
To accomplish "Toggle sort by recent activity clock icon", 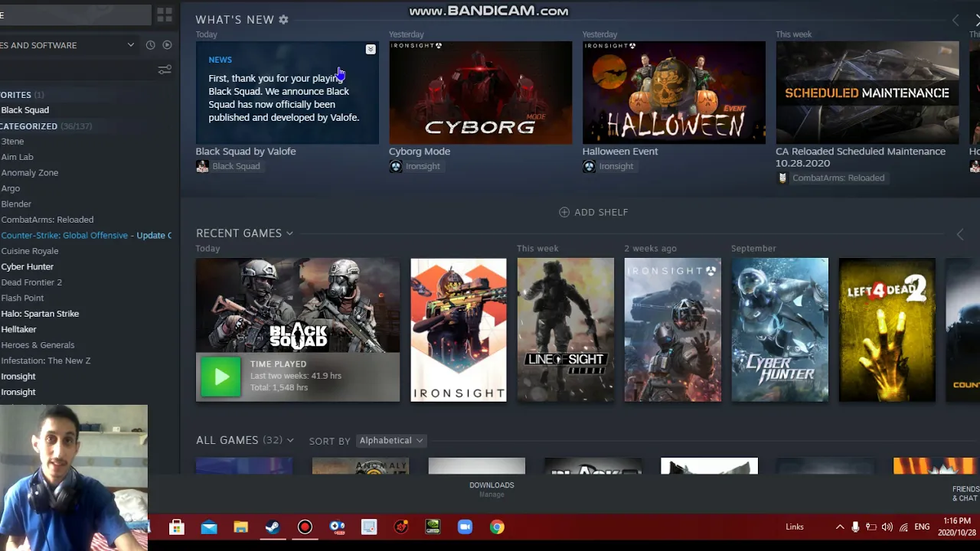I will [150, 45].
